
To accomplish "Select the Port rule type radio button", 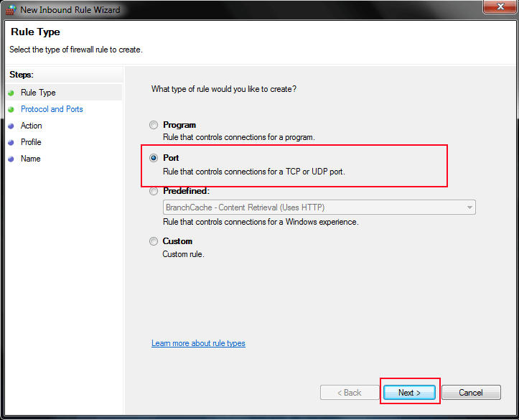I will coord(154,158).
